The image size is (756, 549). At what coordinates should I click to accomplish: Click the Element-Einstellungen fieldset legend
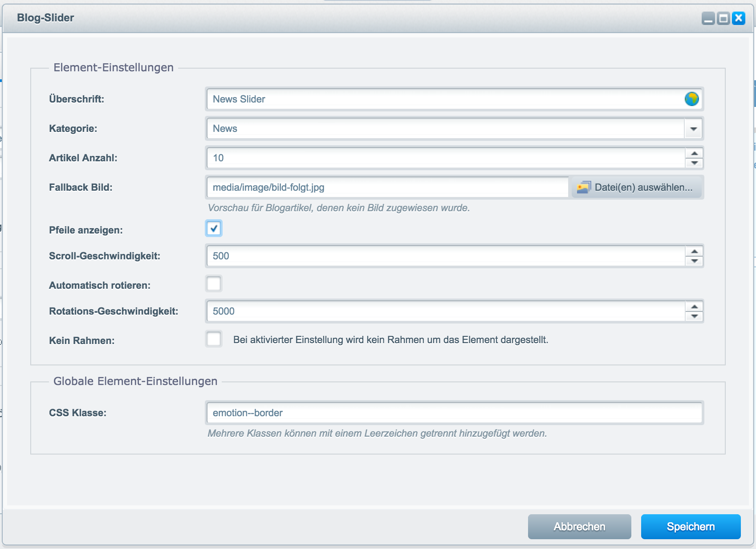(114, 67)
